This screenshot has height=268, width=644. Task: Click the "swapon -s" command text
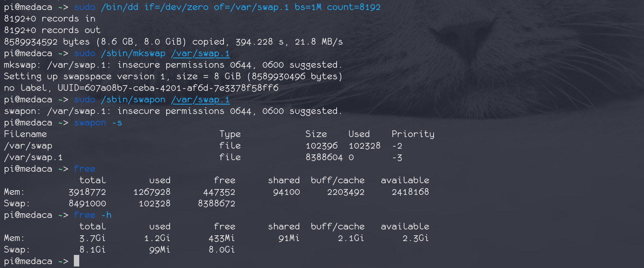click(98, 123)
